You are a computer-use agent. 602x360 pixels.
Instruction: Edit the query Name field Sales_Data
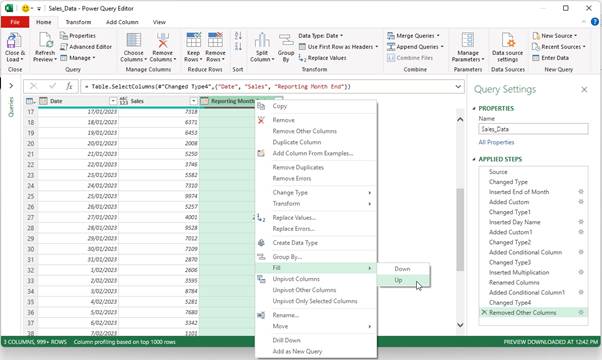533,129
